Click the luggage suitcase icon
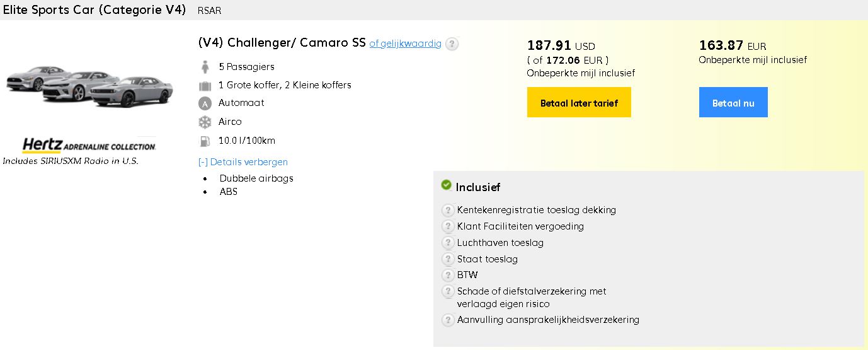Screen dimensions: 868x350 (205, 85)
